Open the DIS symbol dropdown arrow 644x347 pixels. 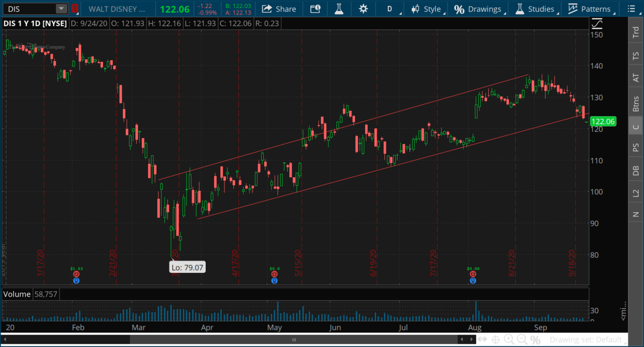(x=62, y=9)
